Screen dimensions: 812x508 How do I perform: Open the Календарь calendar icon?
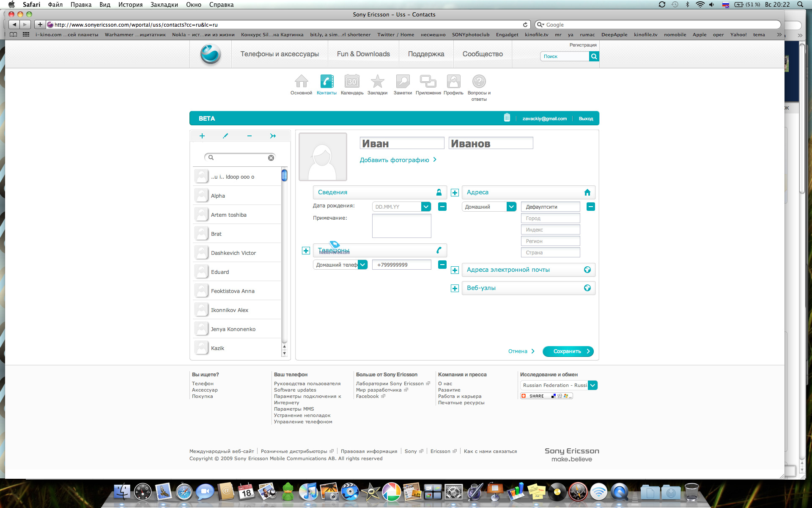pos(352,81)
